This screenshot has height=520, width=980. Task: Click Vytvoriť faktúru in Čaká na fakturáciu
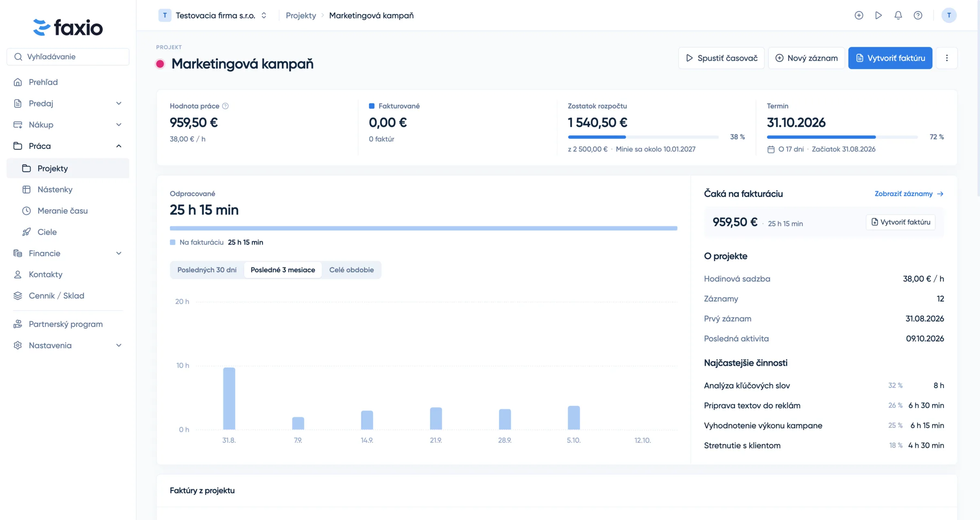900,222
